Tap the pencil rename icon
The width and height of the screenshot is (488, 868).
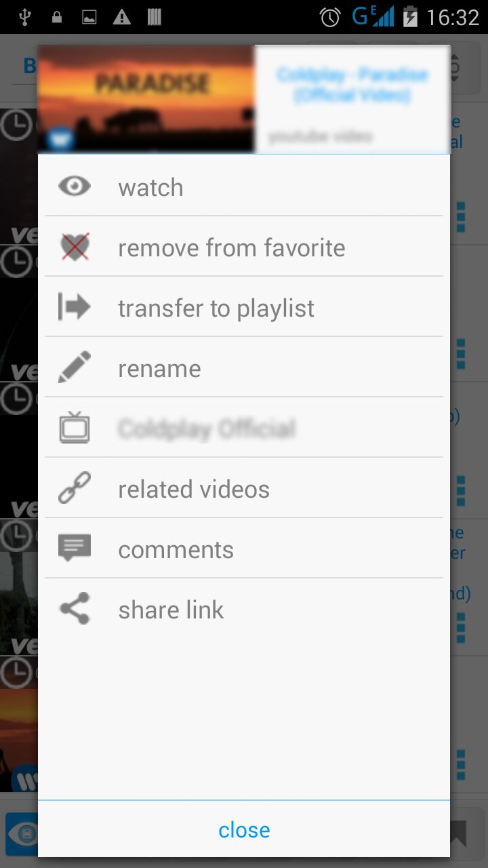tap(75, 368)
